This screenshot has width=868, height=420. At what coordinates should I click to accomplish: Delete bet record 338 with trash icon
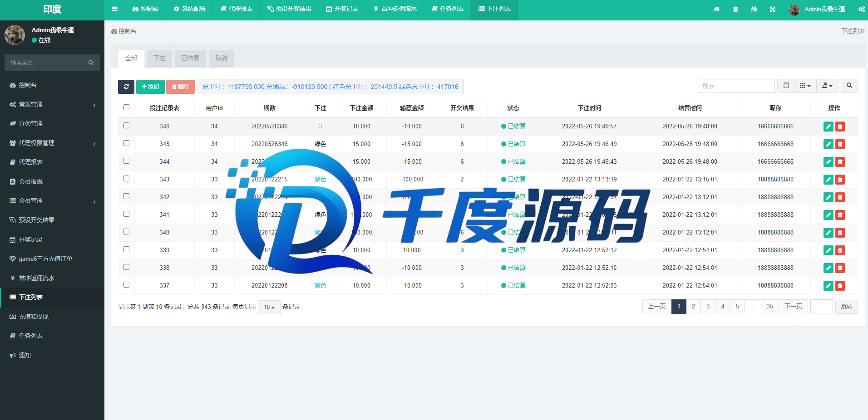pos(840,268)
